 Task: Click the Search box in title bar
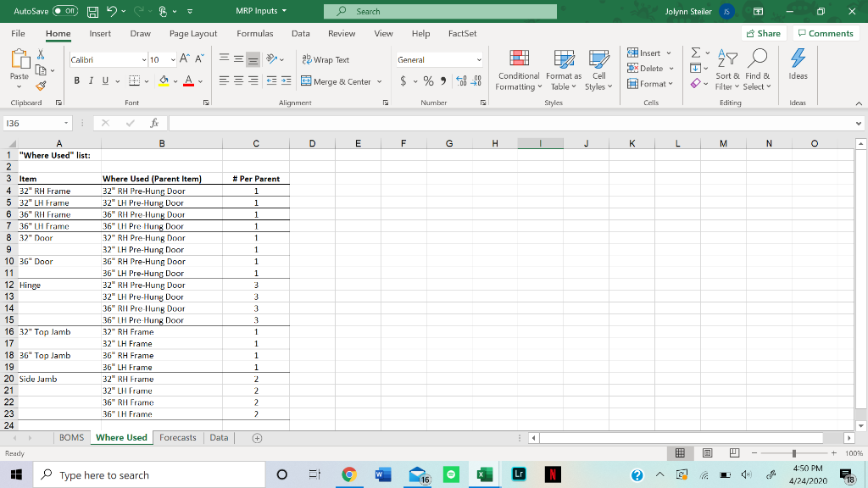coord(440,11)
